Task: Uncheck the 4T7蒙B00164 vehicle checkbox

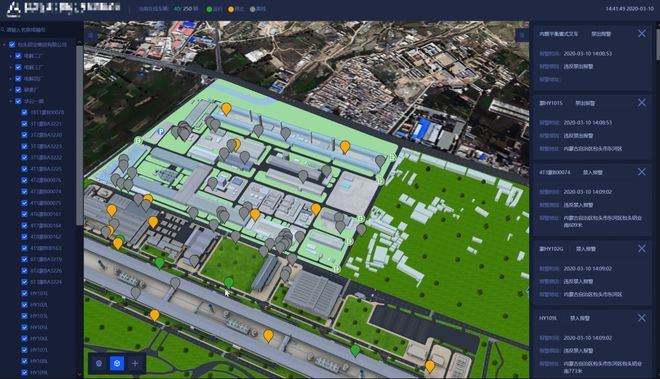Action: click(24, 226)
